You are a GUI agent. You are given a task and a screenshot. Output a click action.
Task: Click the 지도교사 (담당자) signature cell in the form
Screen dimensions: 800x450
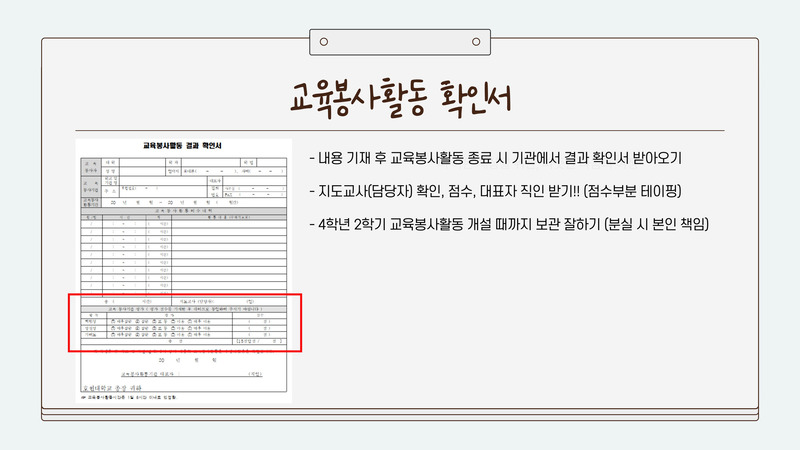click(229, 302)
